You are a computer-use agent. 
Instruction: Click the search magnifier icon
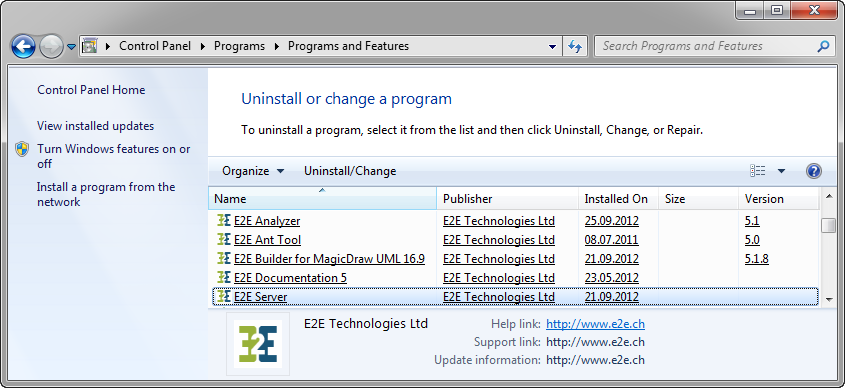(823, 46)
